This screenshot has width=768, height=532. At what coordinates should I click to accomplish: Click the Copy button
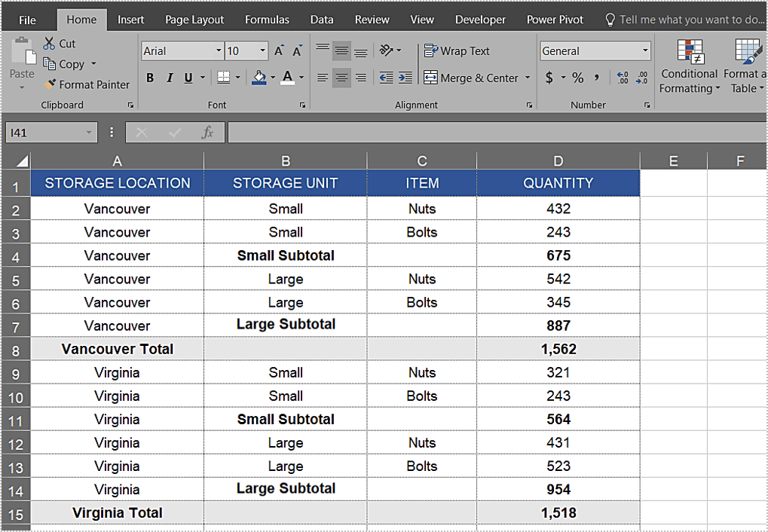tap(66, 64)
